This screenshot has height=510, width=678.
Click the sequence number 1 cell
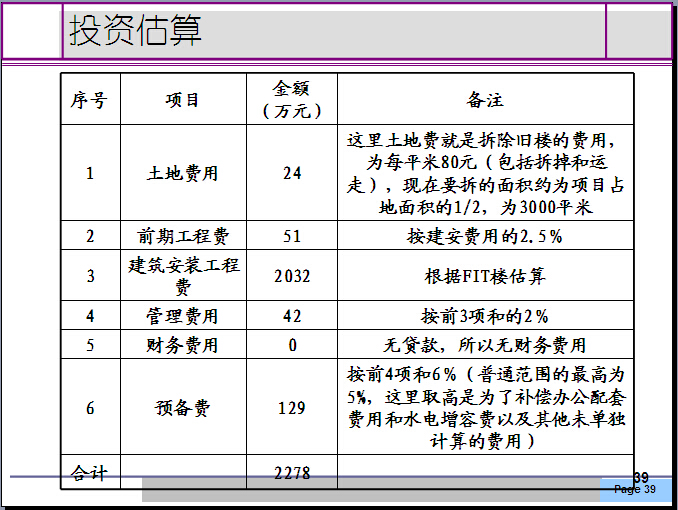pos(90,173)
